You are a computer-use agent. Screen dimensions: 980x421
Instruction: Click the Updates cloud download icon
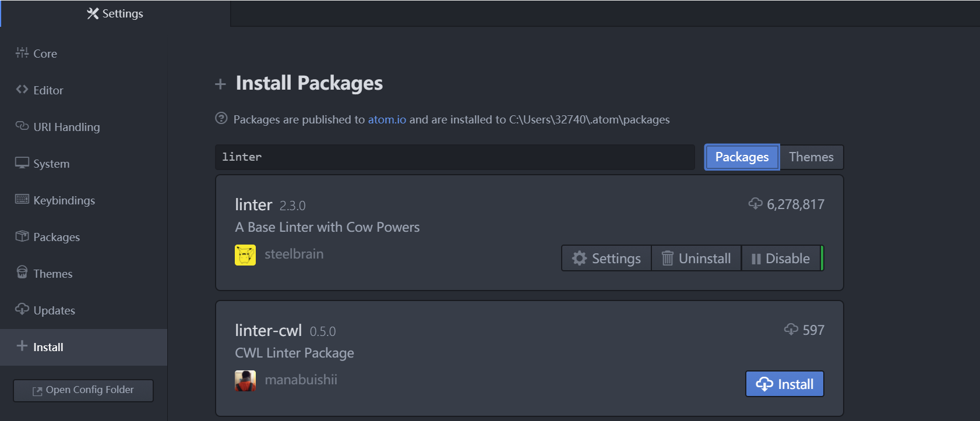(x=22, y=310)
